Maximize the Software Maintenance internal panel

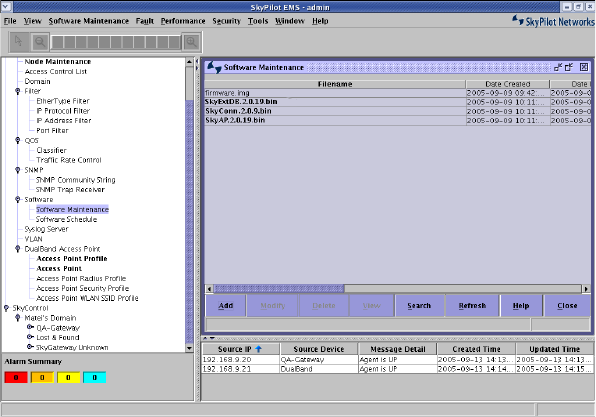pos(569,67)
